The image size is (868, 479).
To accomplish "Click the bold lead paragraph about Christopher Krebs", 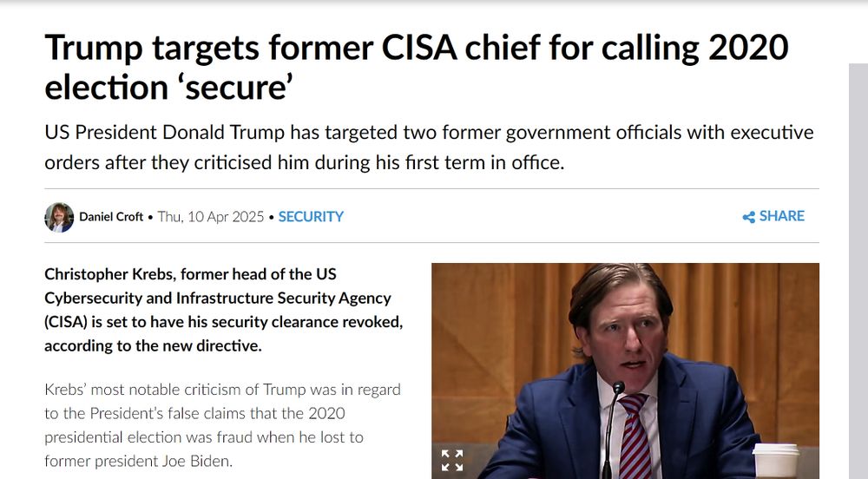I will tap(223, 310).
